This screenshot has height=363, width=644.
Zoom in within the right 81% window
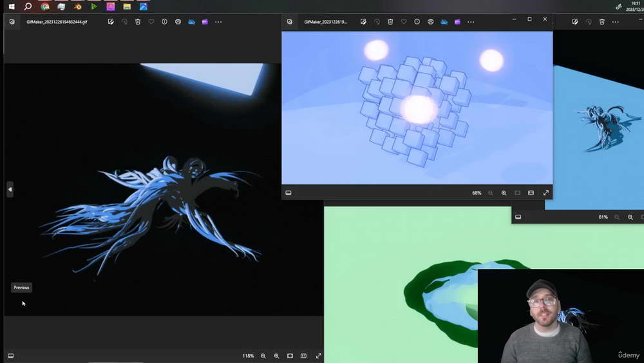pos(630,217)
